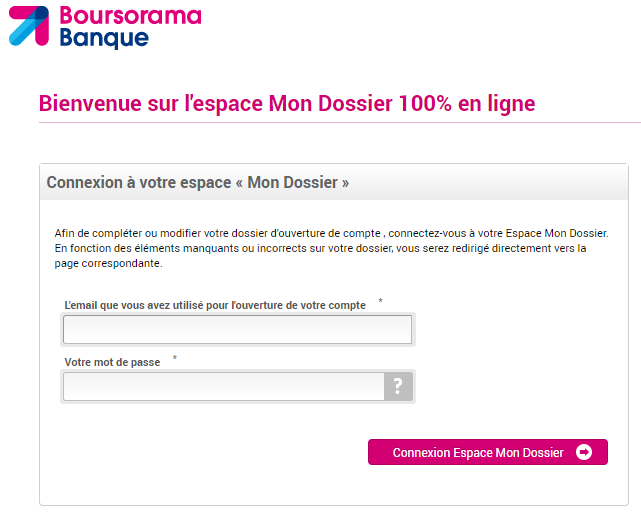The width and height of the screenshot is (641, 513).
Task: Click the password help question mark icon
Action: point(398,386)
